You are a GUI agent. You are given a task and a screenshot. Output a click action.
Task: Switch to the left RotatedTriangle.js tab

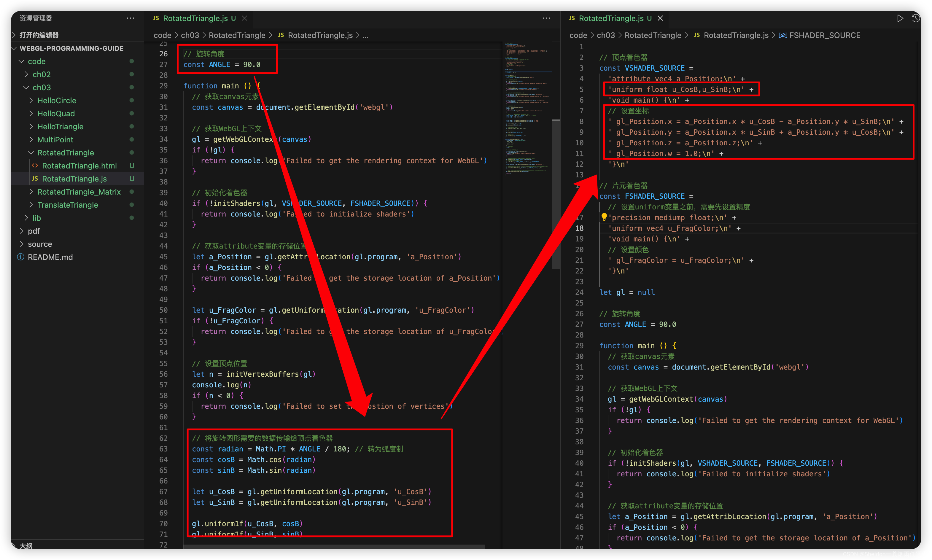195,18
